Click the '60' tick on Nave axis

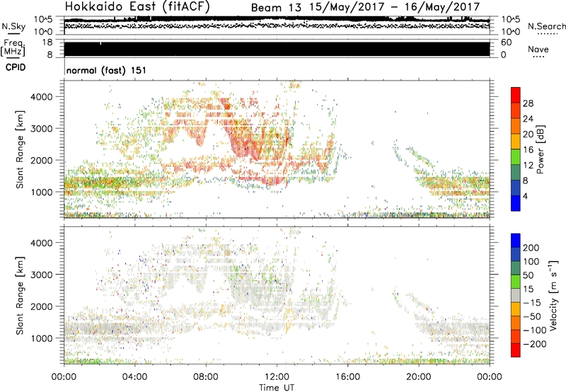click(506, 42)
